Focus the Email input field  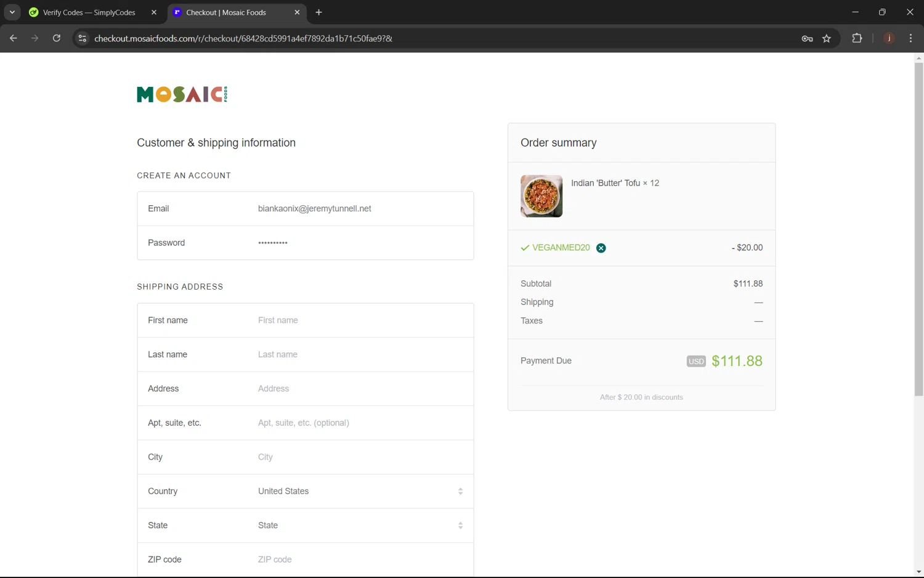click(360, 209)
